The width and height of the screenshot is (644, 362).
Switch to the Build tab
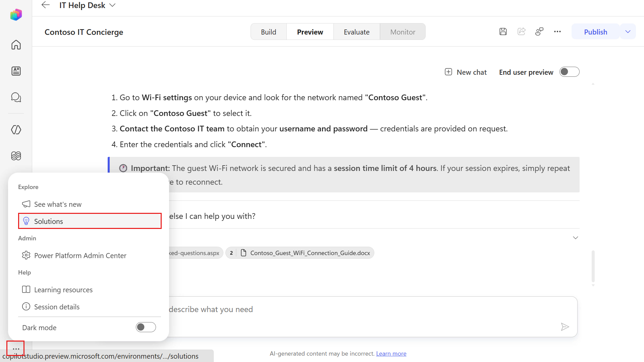pyautogui.click(x=269, y=32)
